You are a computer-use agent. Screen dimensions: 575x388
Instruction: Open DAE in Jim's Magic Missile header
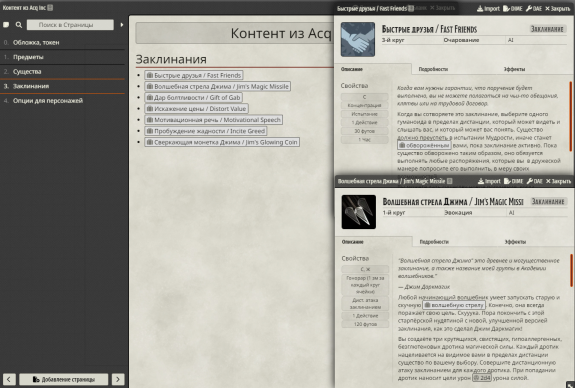tap(534, 181)
